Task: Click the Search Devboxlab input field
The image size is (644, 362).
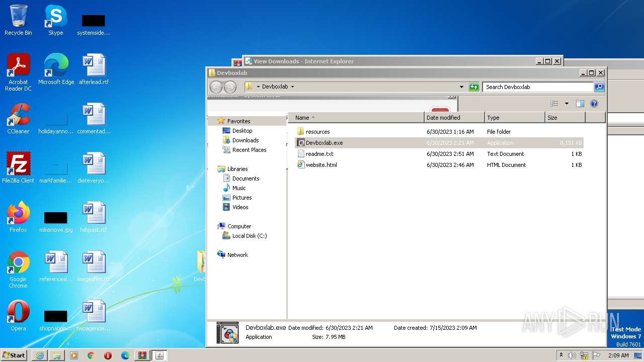Action: tap(537, 87)
